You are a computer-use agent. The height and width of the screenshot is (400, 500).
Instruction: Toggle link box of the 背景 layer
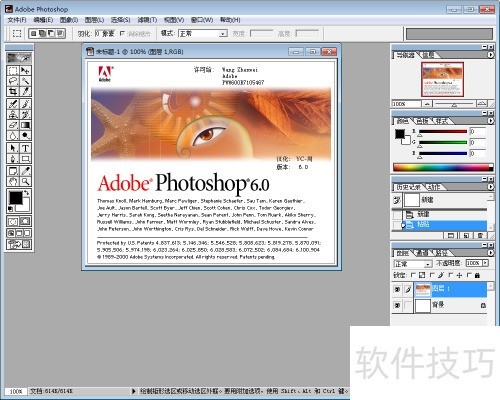[408, 305]
